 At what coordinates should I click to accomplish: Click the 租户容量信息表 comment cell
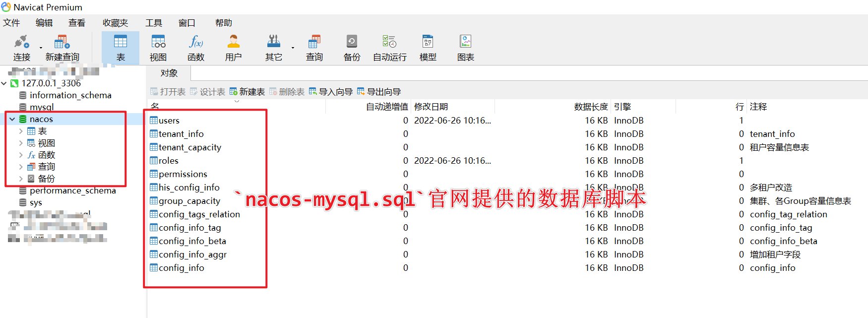click(x=779, y=147)
